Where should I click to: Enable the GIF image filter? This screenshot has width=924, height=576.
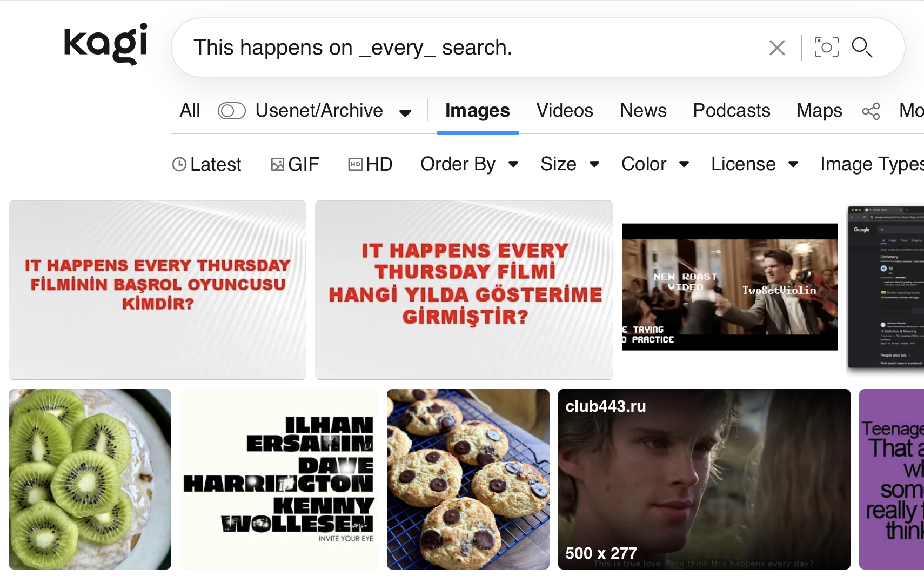coord(294,164)
